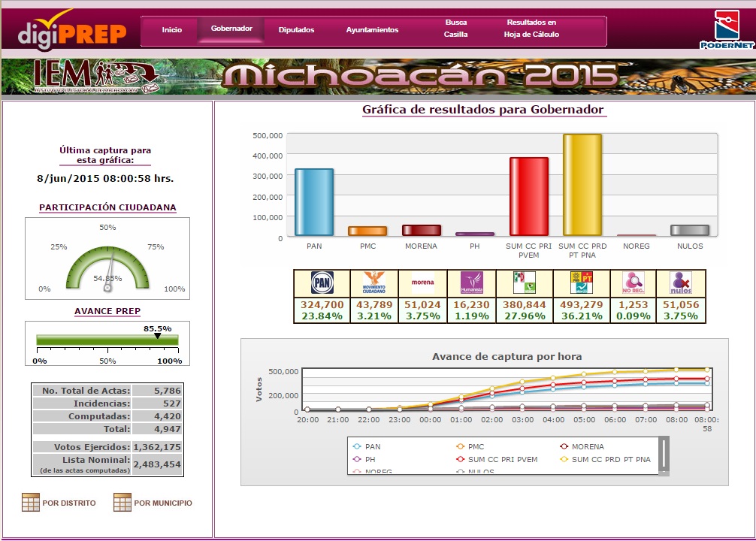Toggle PAN series in chart legend

[367, 446]
